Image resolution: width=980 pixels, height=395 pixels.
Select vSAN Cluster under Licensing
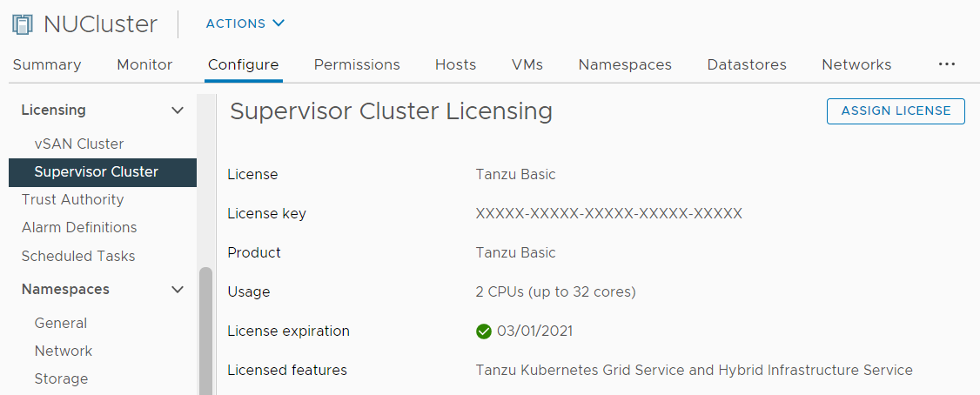pyautogui.click(x=78, y=144)
